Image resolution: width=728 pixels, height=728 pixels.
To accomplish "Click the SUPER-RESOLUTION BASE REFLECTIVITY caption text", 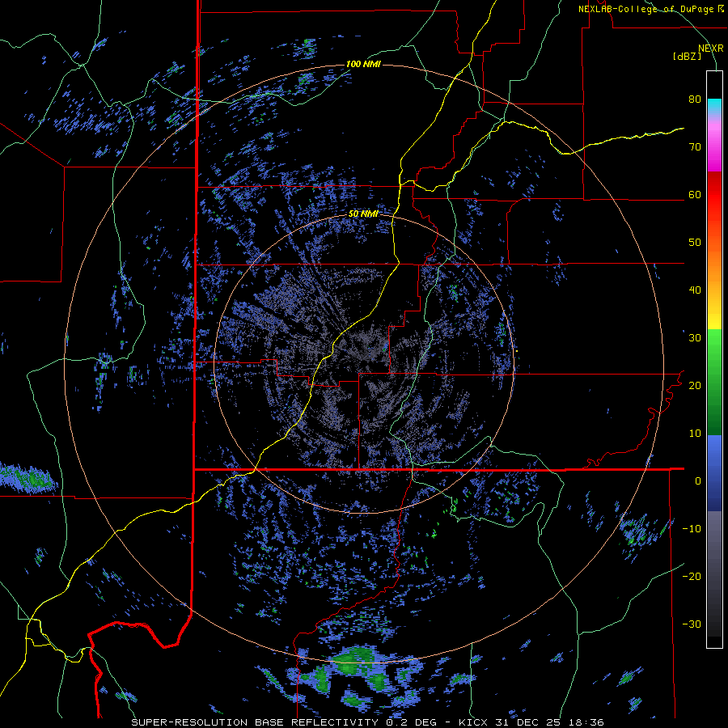I will point(255,722).
